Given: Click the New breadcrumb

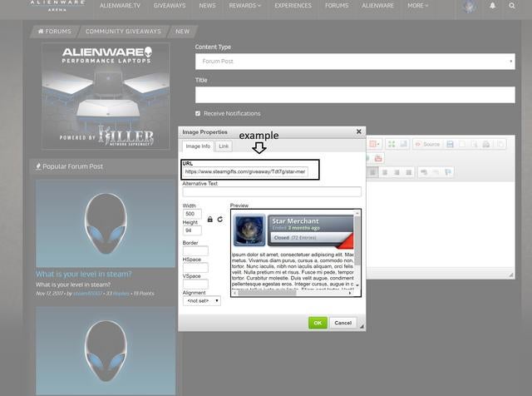Looking at the screenshot, I should click(x=182, y=32).
